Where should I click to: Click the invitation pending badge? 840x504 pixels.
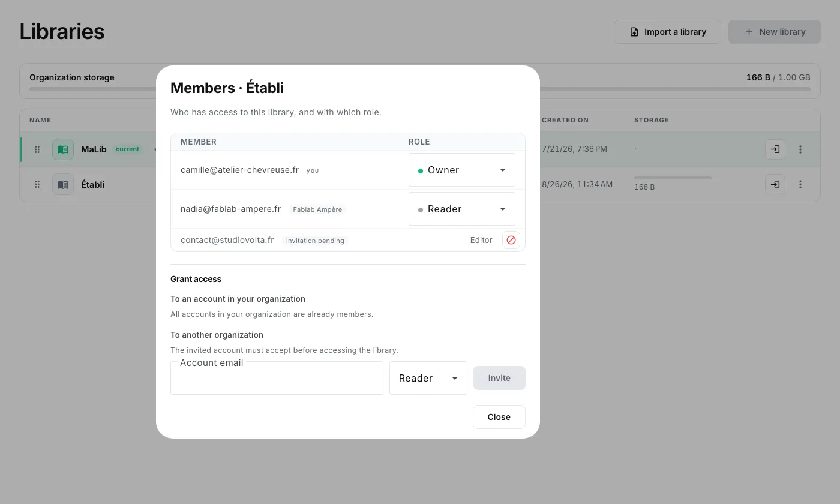click(315, 241)
